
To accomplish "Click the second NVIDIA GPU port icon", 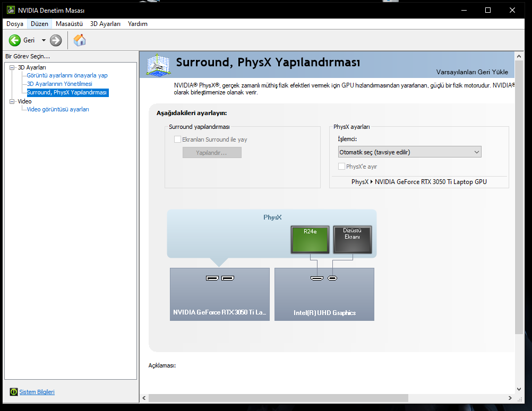I will 228,278.
